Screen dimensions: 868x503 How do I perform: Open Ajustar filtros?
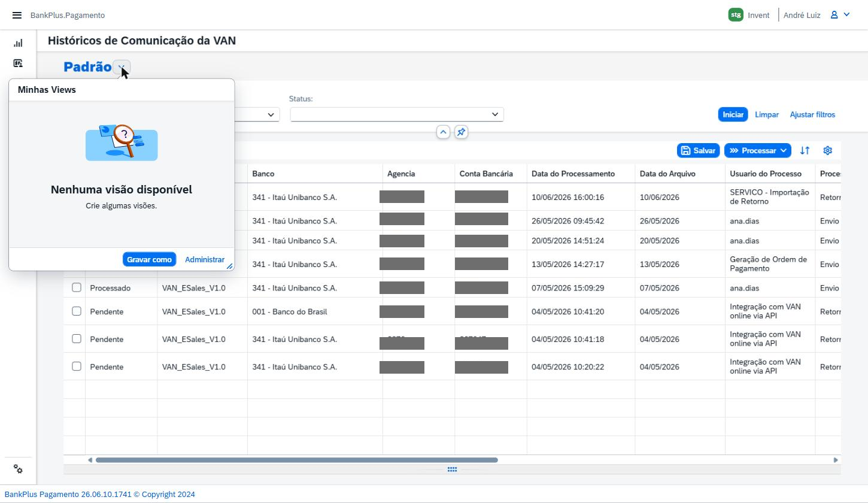coord(812,114)
